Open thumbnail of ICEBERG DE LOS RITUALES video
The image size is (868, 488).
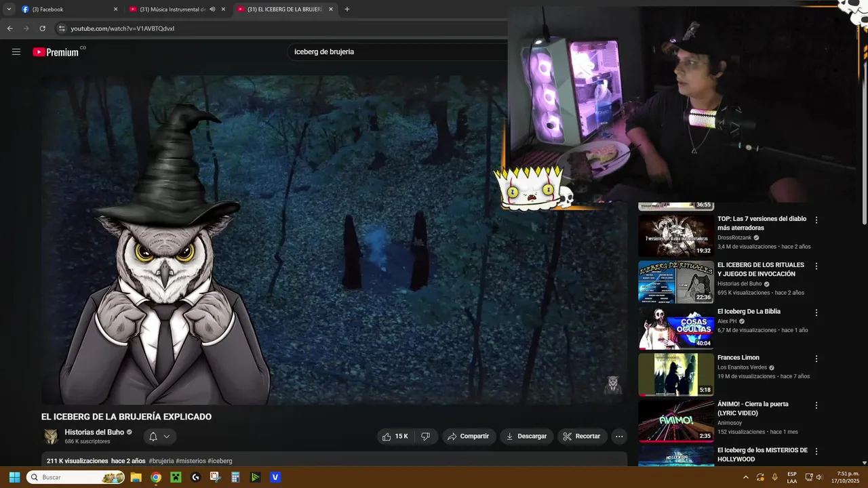click(x=675, y=282)
